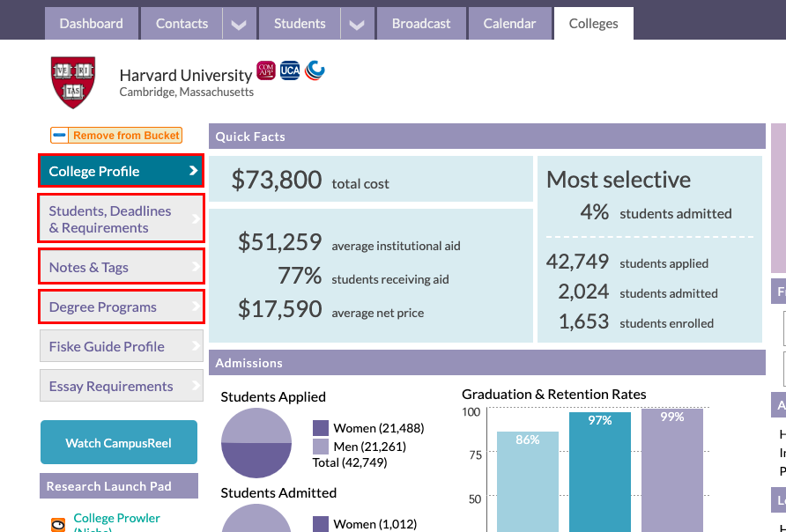
Task: Expand the Fiske Guide Profile arrow
Action: coord(196,346)
